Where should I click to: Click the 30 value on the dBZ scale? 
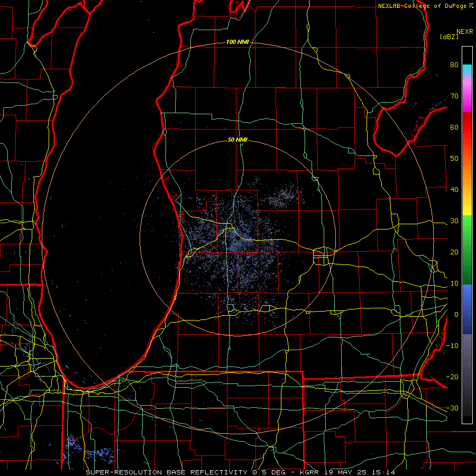tap(454, 221)
